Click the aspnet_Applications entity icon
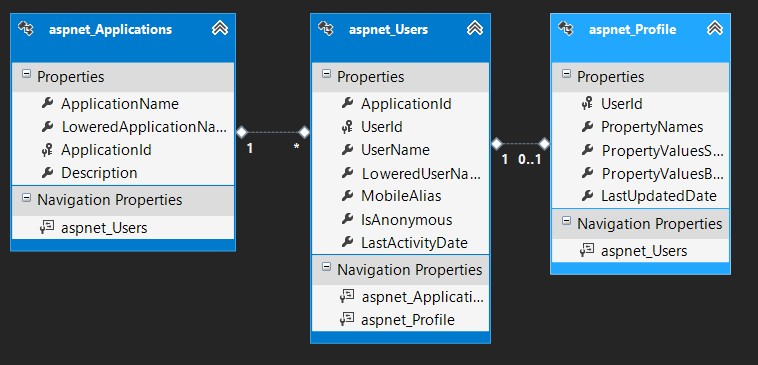 coord(26,29)
